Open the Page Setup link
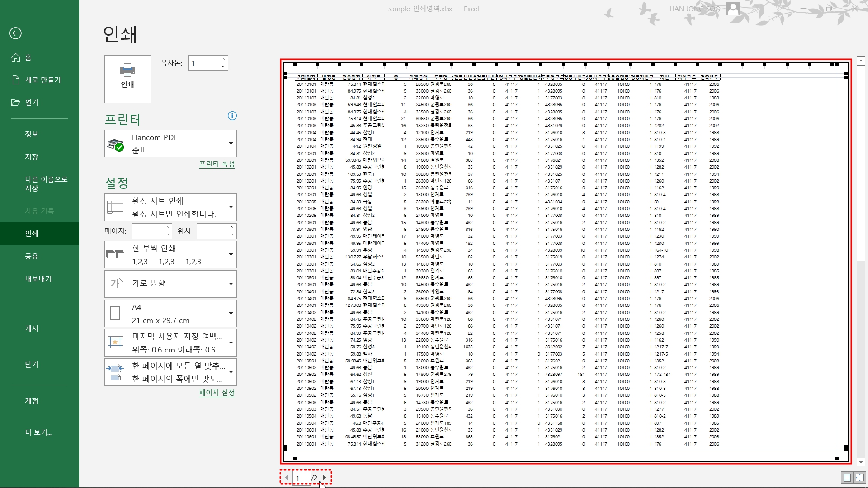 coord(217,393)
